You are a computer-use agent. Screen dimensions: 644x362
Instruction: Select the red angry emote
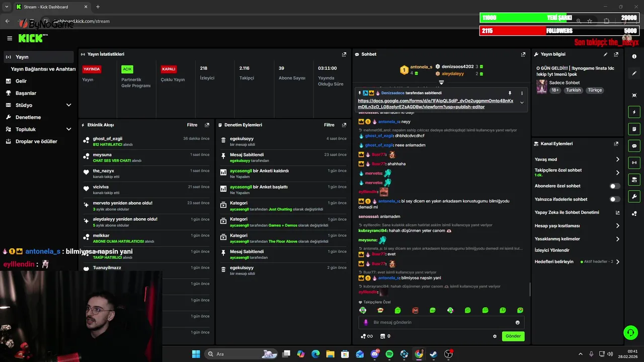pos(415,310)
